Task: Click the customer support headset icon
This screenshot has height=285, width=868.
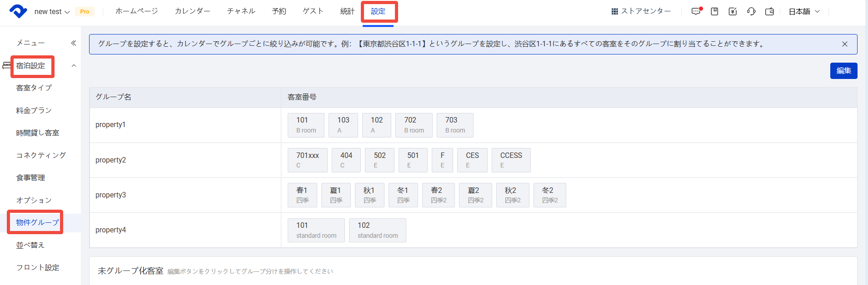Action: click(x=751, y=11)
